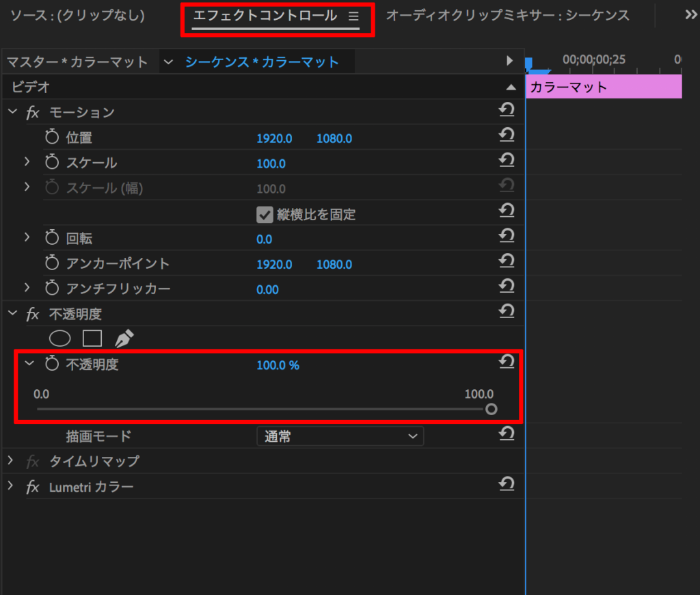700x595 pixels.
Task: Reset the アンカーポイント parameter
Action: tap(507, 261)
